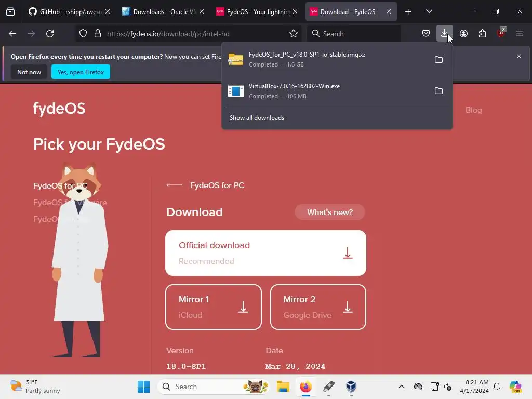Screen dimensions: 532x399
Task: Dismiss the Firefox startup notification bar
Action: tap(519, 56)
